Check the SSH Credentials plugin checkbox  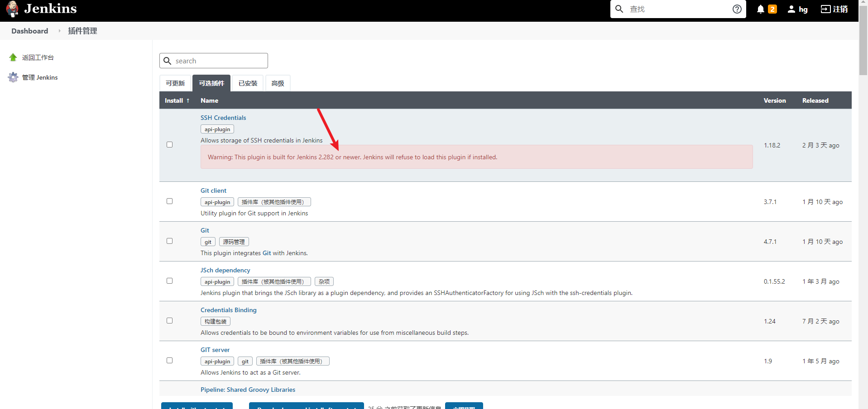point(170,145)
